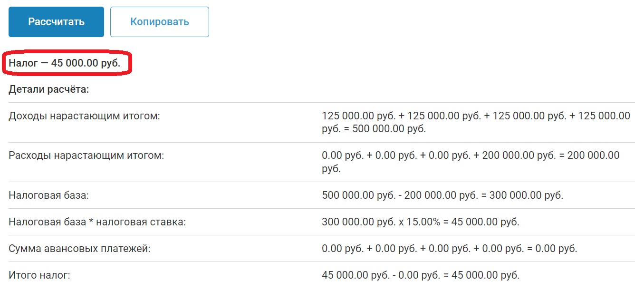
Task: Click '500 000.00 руб. - 200 000.00 руб.' subtraction text
Action: tap(397, 195)
